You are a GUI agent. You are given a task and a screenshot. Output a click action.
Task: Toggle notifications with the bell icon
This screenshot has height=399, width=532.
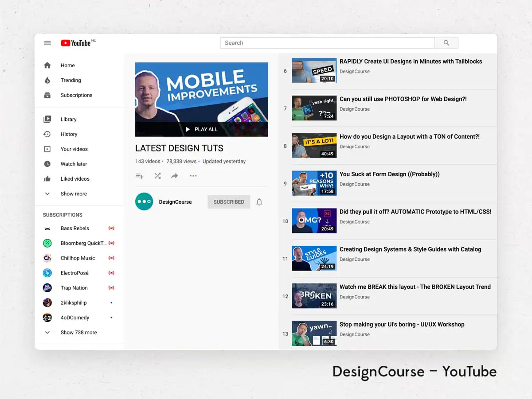coord(259,201)
